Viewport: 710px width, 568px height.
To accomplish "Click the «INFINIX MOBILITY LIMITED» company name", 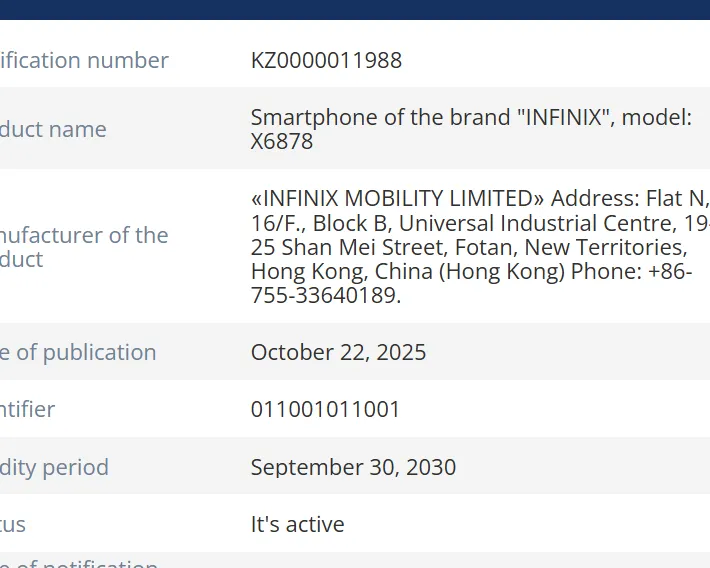I will point(396,198).
